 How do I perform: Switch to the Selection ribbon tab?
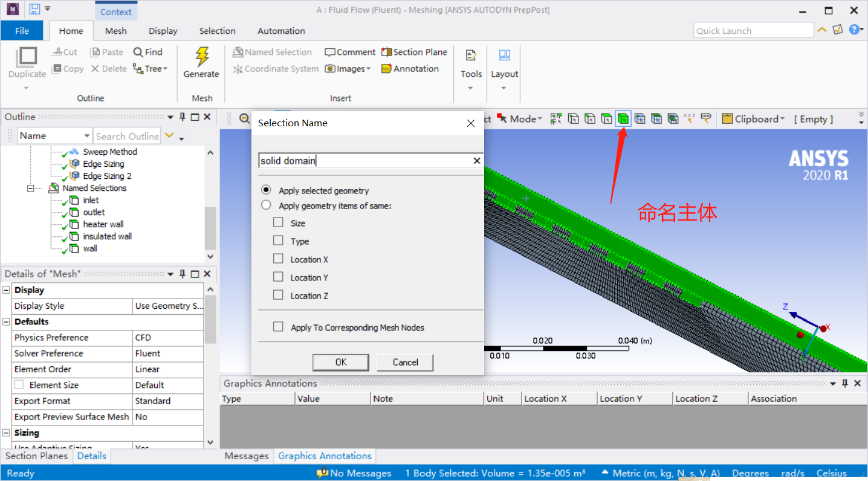[x=218, y=31]
